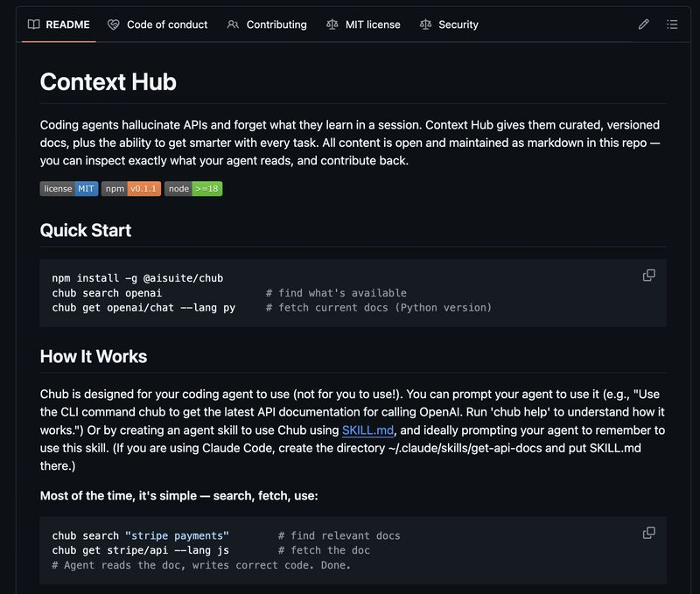Click the npm v0.1.1 badge

131,188
